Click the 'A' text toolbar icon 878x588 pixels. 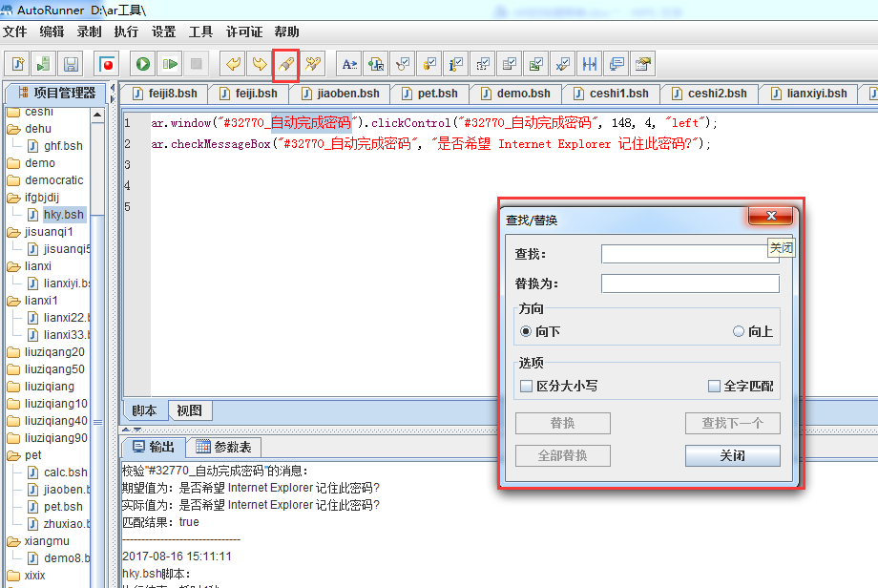click(349, 64)
